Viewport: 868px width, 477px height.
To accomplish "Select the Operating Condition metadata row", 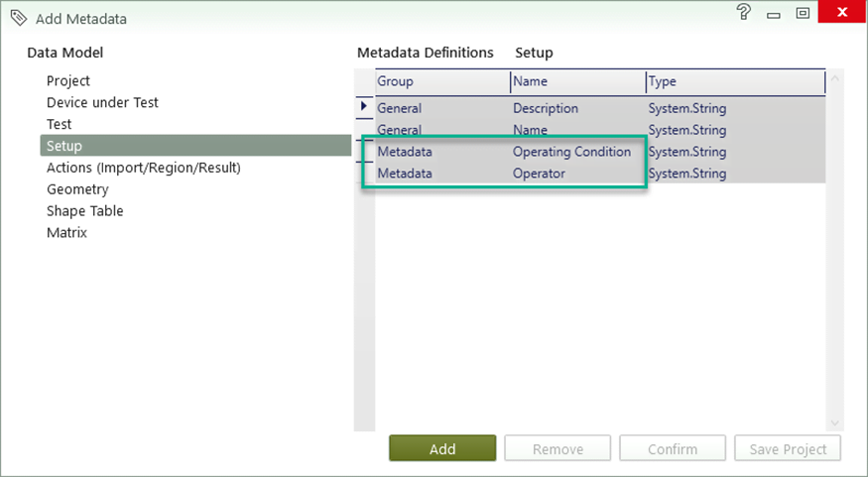I will click(x=571, y=152).
